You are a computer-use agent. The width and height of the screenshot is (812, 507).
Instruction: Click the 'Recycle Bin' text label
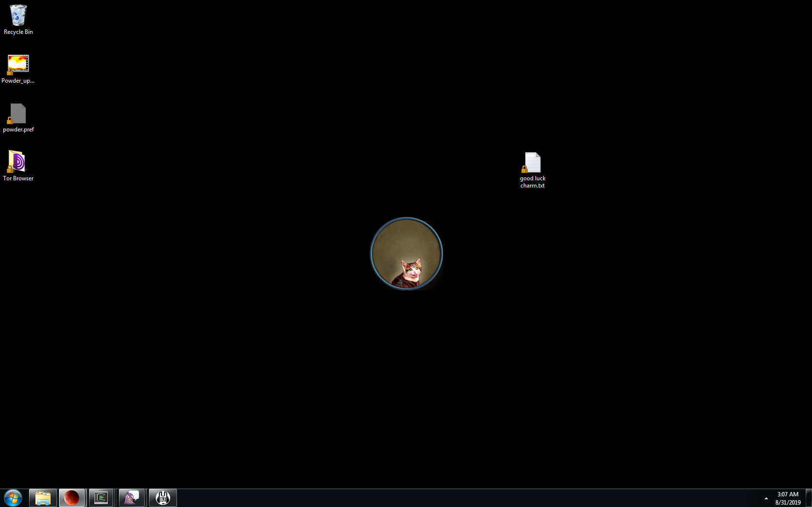click(18, 32)
